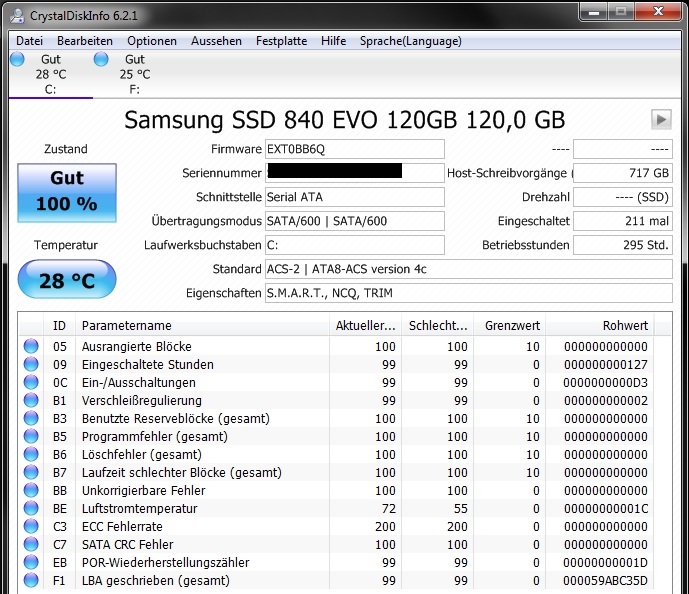Click status orb of SATA CRC Fehler row
Viewport: 689px width, 594px height.
[x=31, y=544]
